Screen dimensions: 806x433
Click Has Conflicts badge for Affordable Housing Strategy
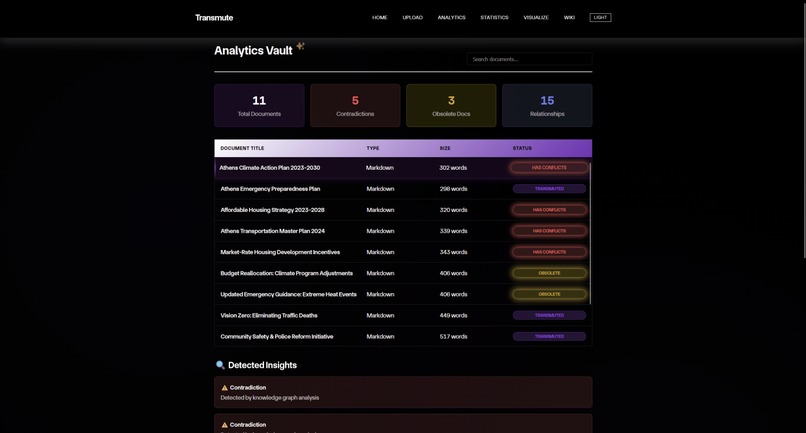coord(549,210)
